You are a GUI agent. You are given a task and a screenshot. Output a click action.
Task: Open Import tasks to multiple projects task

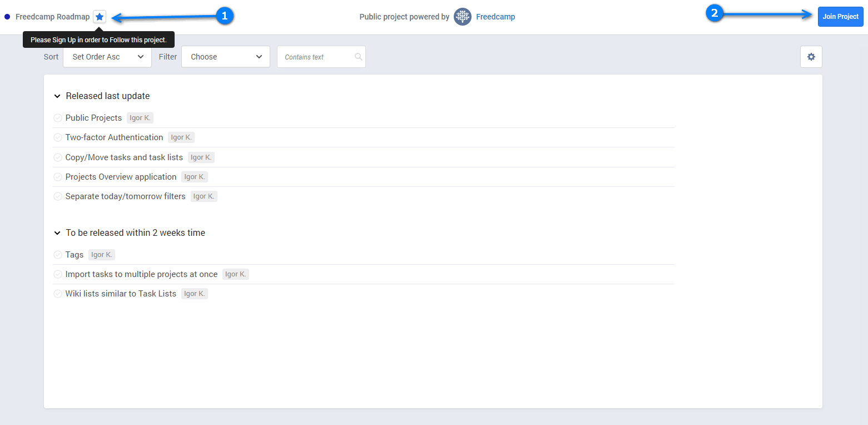point(141,274)
